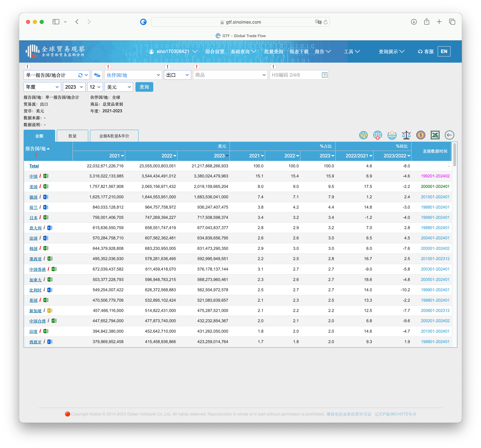Open the 伙伴国/地 dropdown
Viewport: 481px width, 448px height.
133,75
